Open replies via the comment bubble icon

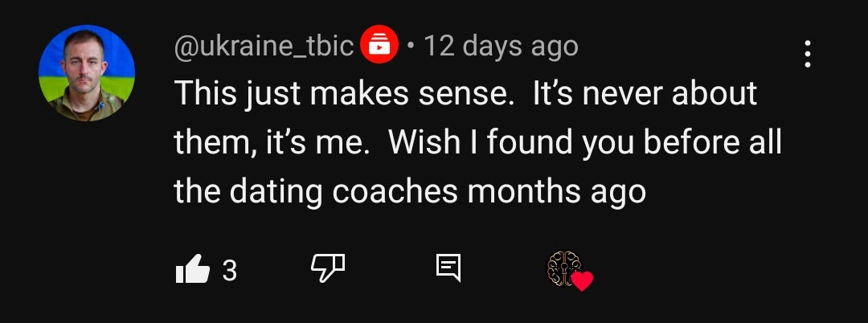coord(448,269)
